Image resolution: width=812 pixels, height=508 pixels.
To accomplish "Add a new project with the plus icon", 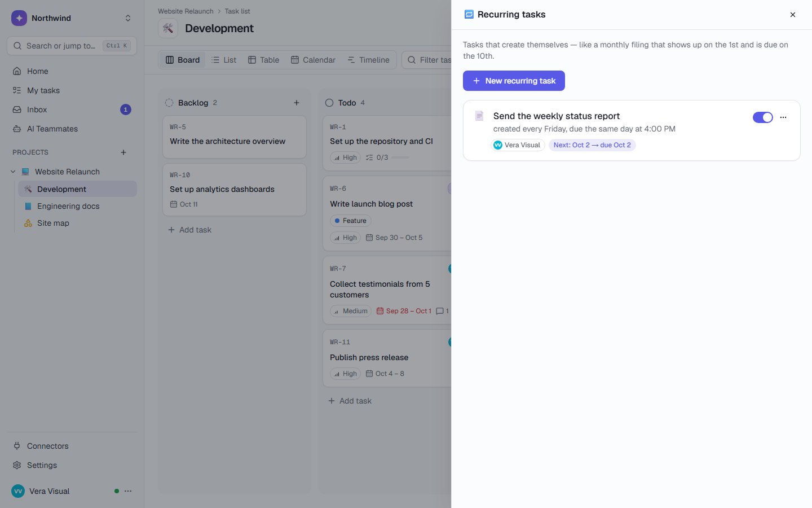I will (x=123, y=152).
